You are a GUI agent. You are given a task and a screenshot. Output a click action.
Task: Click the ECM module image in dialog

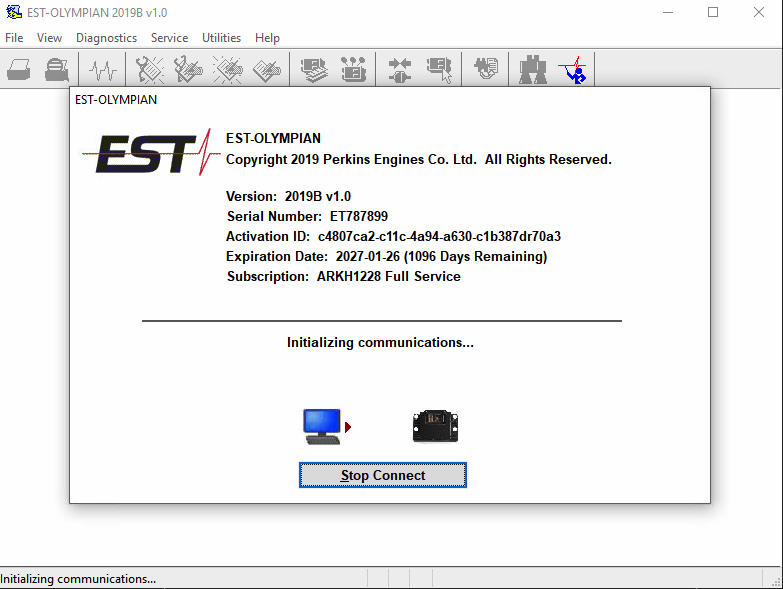[x=435, y=427]
